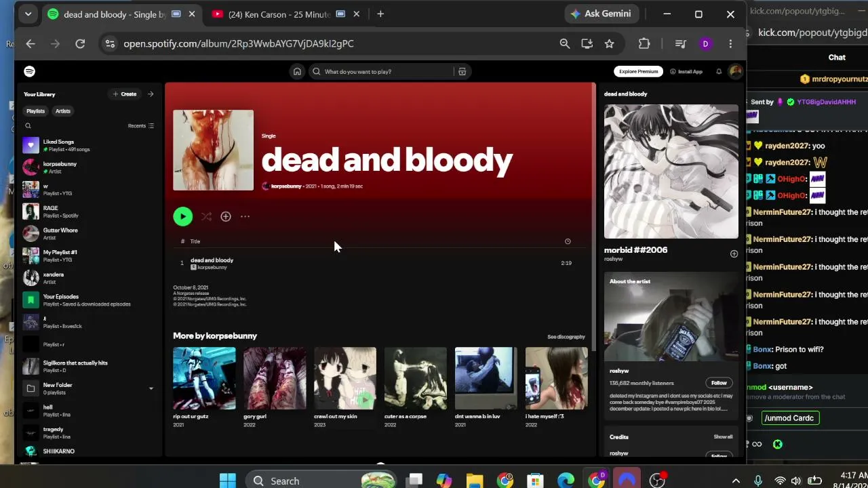
Task: Open the Windows Start menu
Action: [x=228, y=481]
